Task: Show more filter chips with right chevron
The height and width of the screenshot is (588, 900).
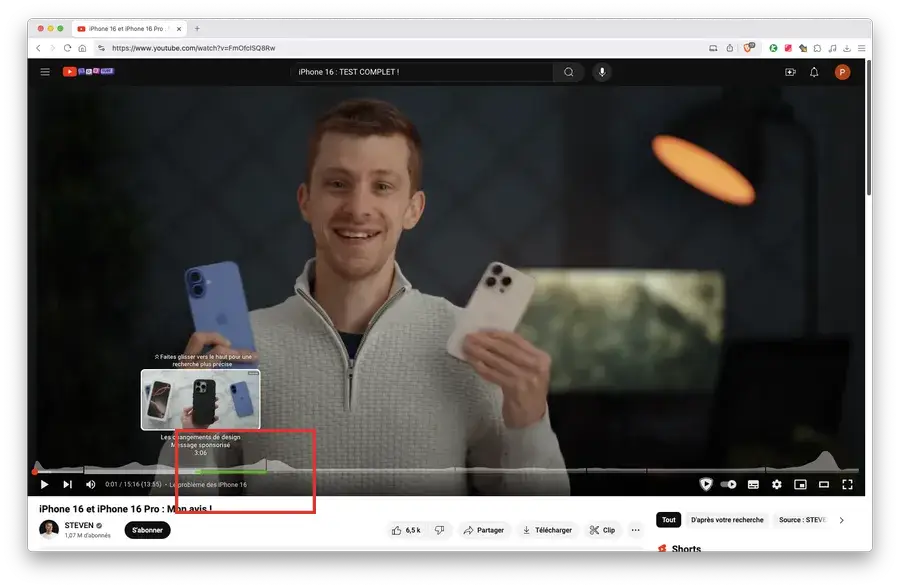Action: point(841,520)
